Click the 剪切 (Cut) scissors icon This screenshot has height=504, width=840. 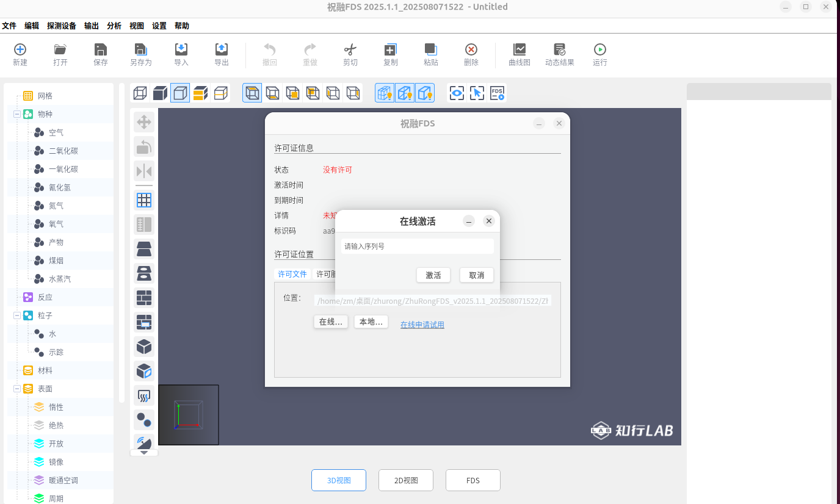(x=350, y=49)
